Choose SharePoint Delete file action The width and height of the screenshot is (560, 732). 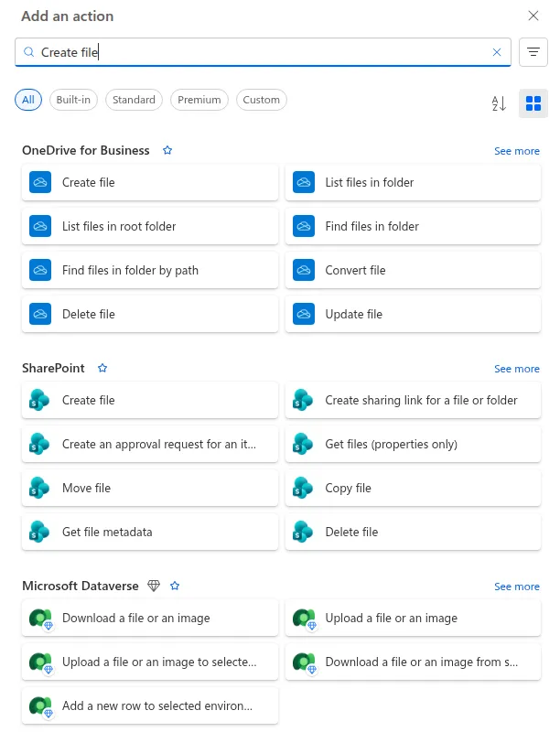[x=413, y=532]
